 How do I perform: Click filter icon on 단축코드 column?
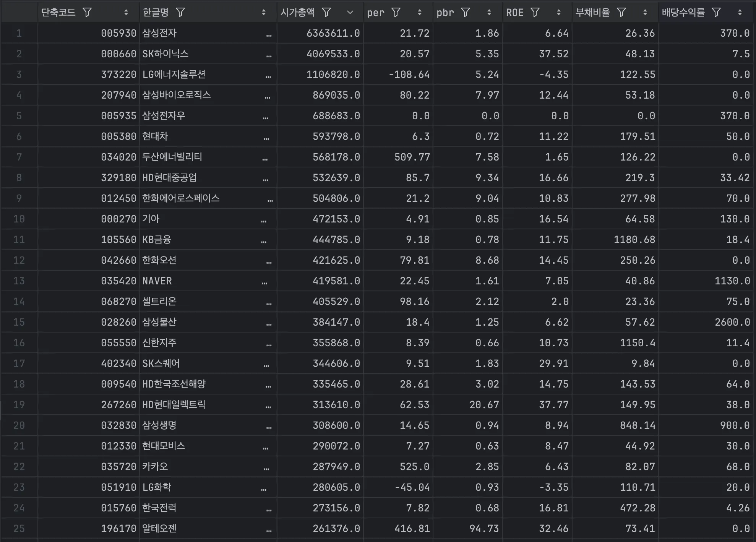coord(87,13)
